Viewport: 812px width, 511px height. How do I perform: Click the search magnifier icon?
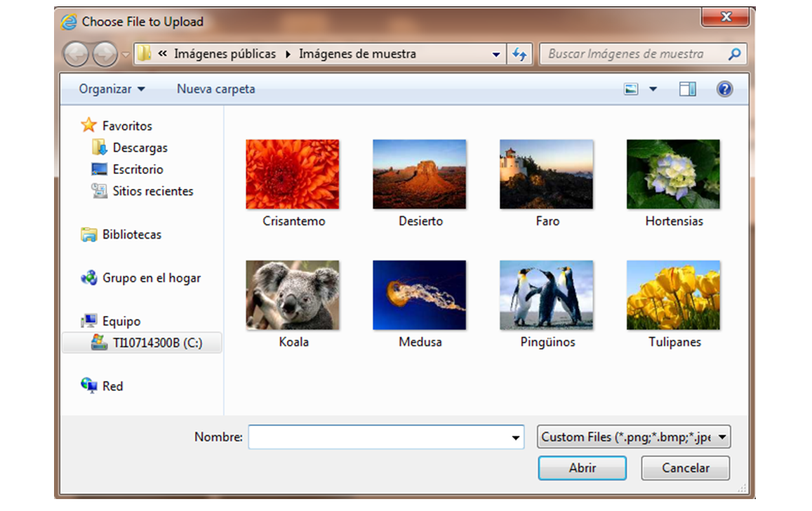tap(734, 54)
